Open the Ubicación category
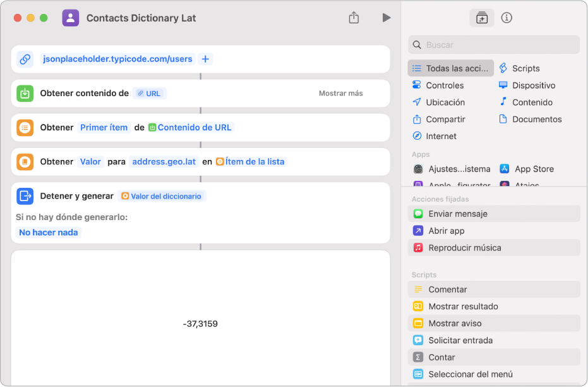 pos(445,102)
